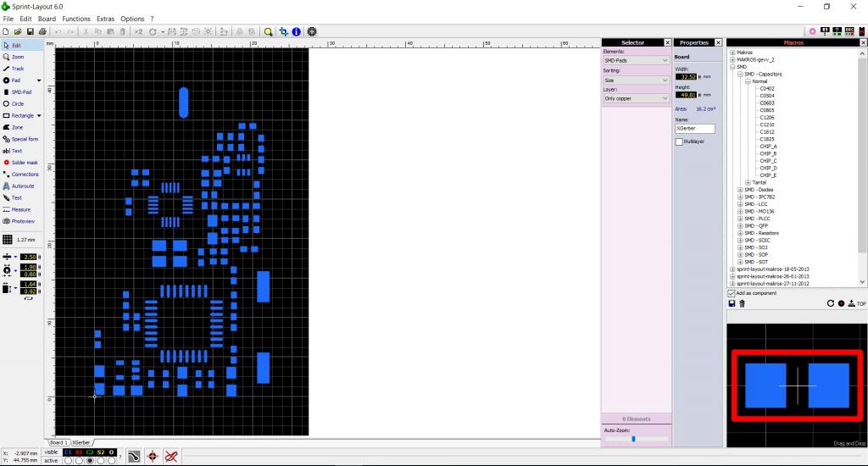Open the Rectangle tool dropdown arrow
The width and height of the screenshot is (868, 466).
(39, 116)
